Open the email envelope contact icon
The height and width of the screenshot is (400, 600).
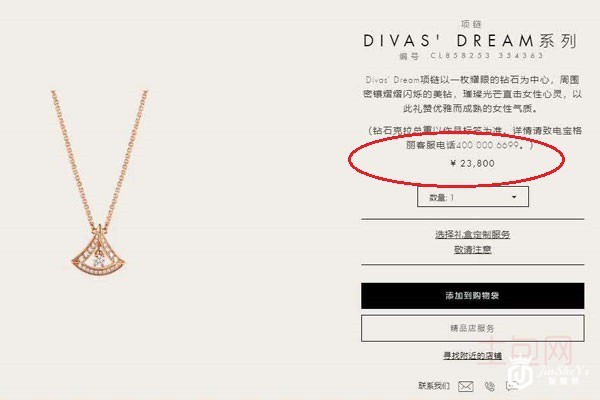click(x=466, y=386)
